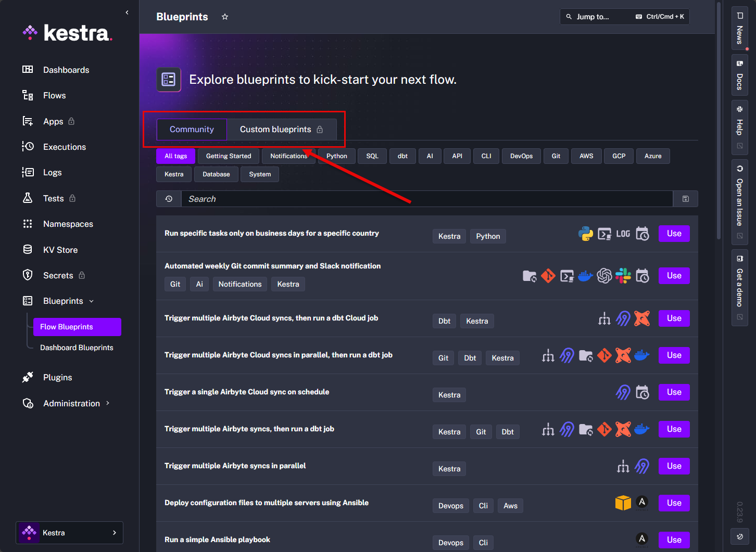Switch to the Custom blueprints tab
This screenshot has height=552, width=756.
click(x=282, y=130)
